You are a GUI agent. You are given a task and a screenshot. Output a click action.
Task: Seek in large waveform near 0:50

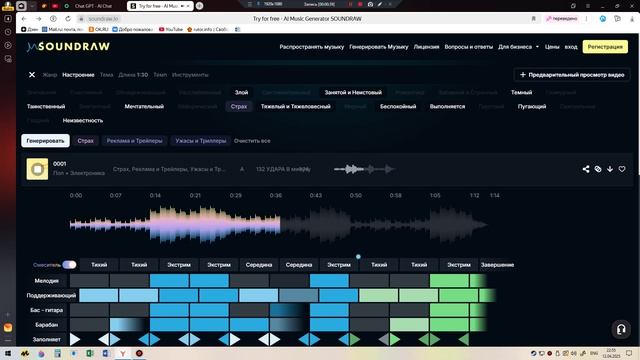pyautogui.click(x=356, y=224)
